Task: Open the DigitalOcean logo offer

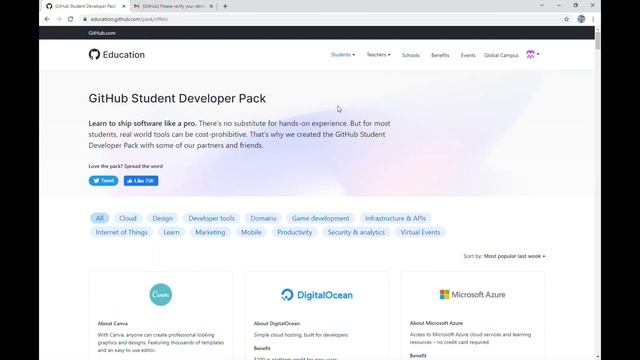Action: pyautogui.click(x=317, y=295)
